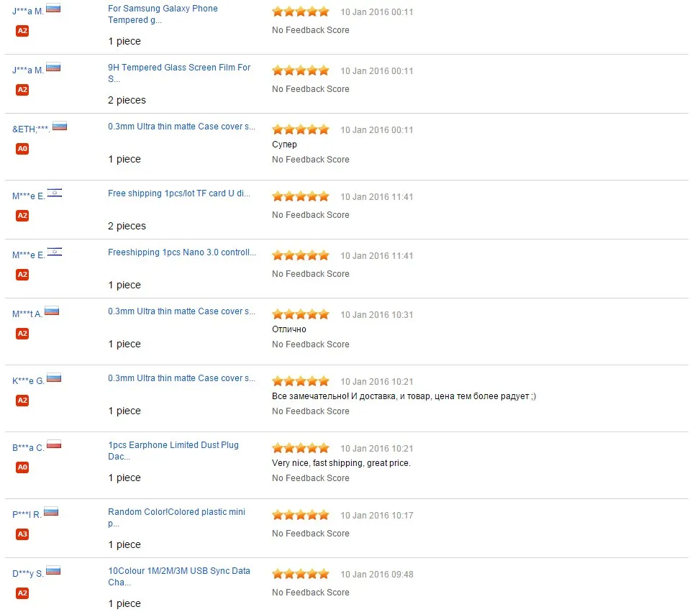Click the flag beside K***e G.

click(54, 378)
